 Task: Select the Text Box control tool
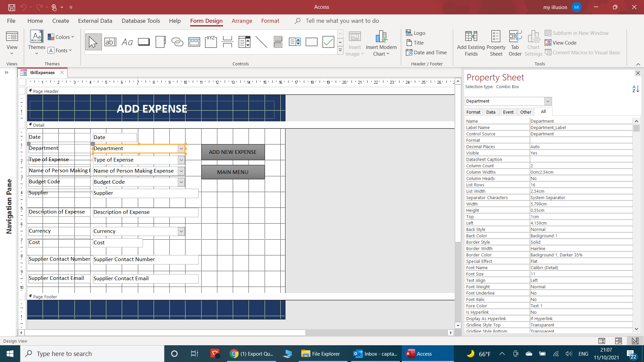pos(110,42)
